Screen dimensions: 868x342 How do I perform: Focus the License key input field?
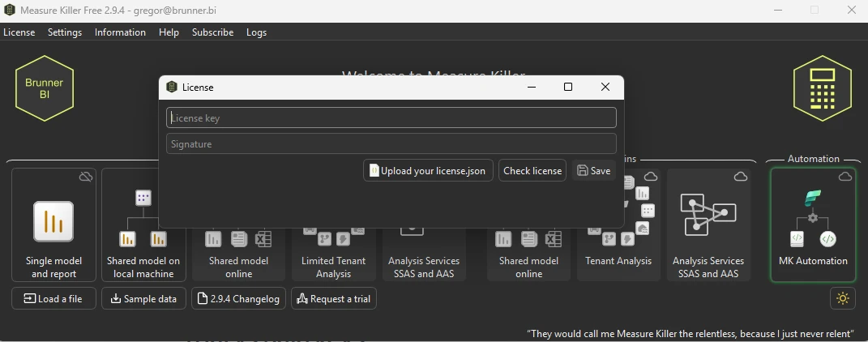point(391,118)
